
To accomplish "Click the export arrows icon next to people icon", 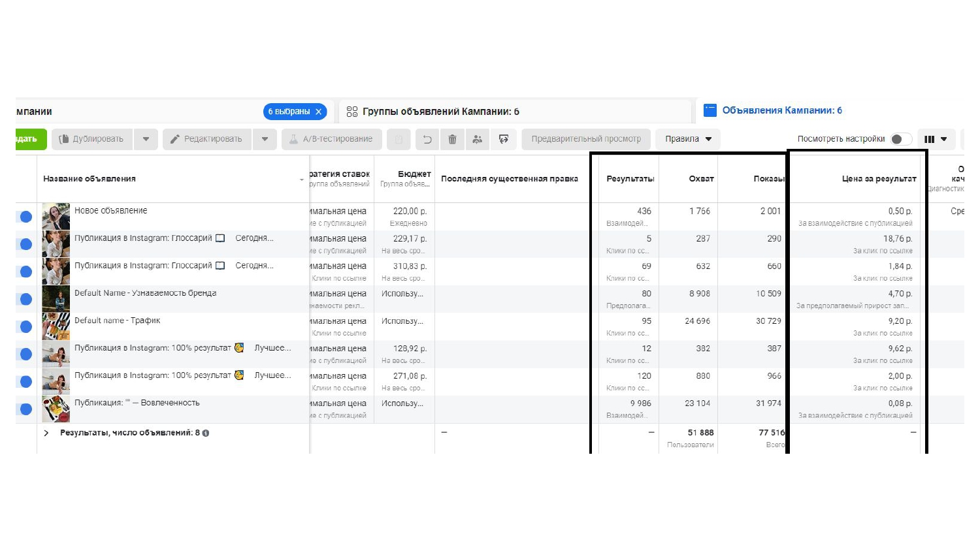I will [x=504, y=139].
